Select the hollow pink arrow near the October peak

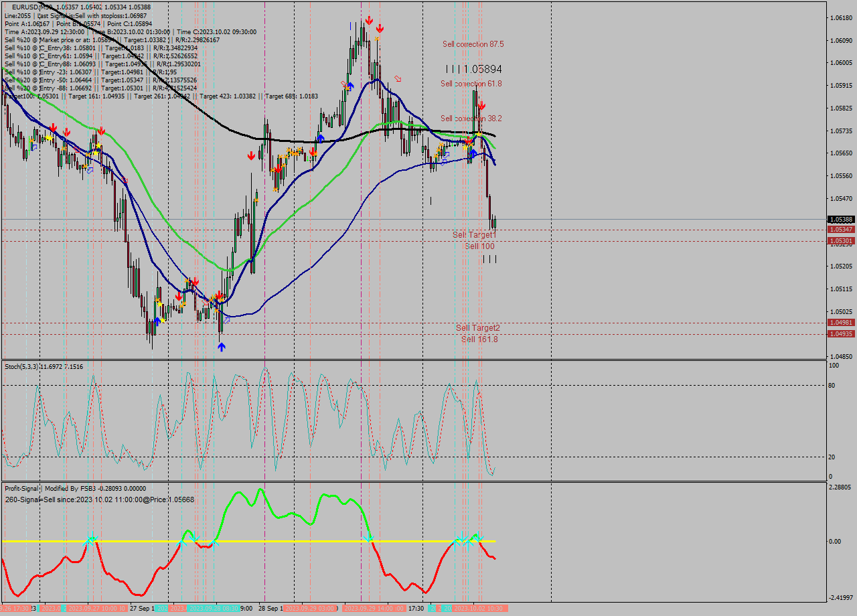(398, 79)
